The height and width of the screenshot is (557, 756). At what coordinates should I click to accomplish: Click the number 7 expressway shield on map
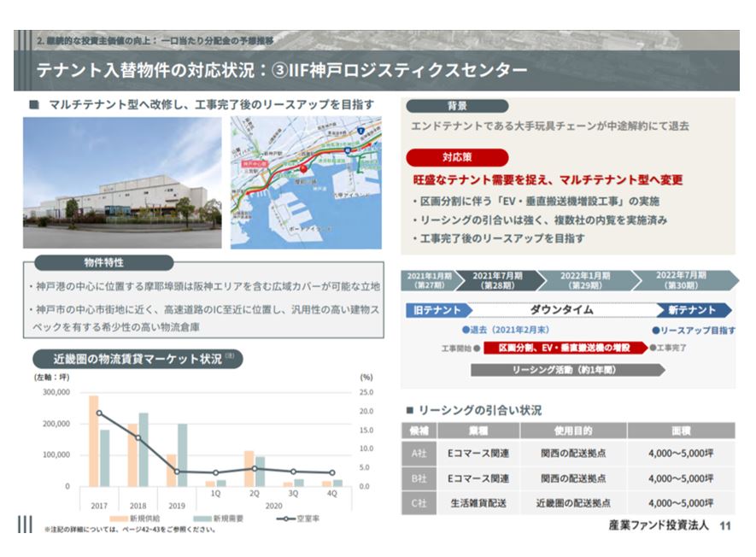pyautogui.click(x=360, y=131)
